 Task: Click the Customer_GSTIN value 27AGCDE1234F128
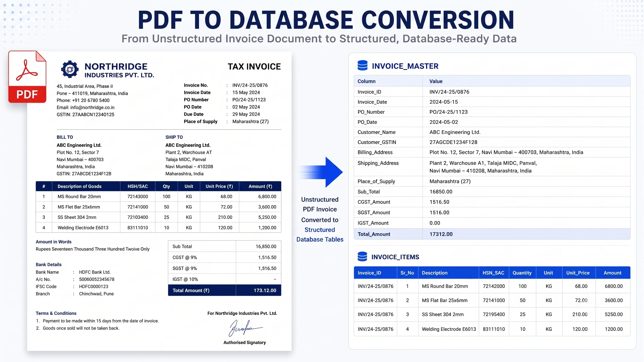453,142
